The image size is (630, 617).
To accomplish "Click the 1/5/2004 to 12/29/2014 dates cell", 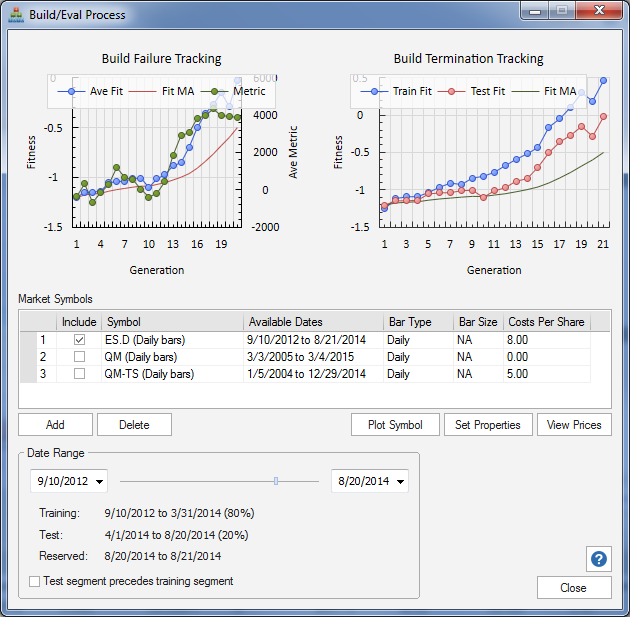I will click(313, 374).
